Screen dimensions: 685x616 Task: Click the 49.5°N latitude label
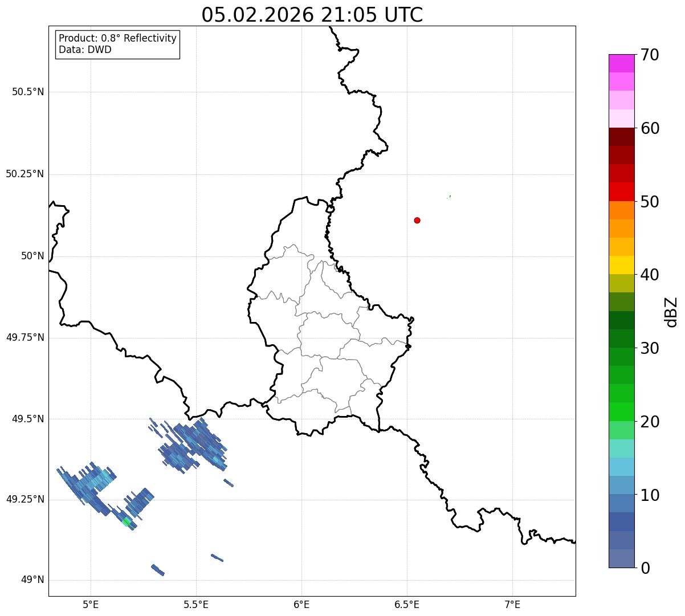(28, 419)
